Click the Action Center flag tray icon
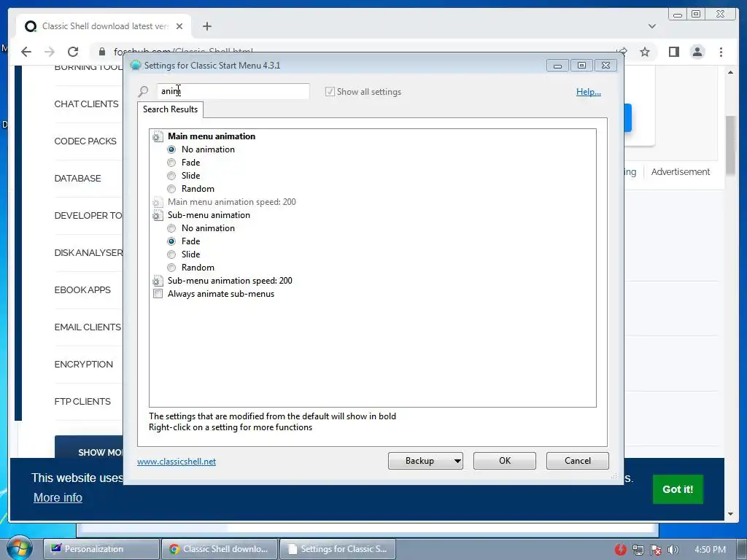 tap(656, 550)
